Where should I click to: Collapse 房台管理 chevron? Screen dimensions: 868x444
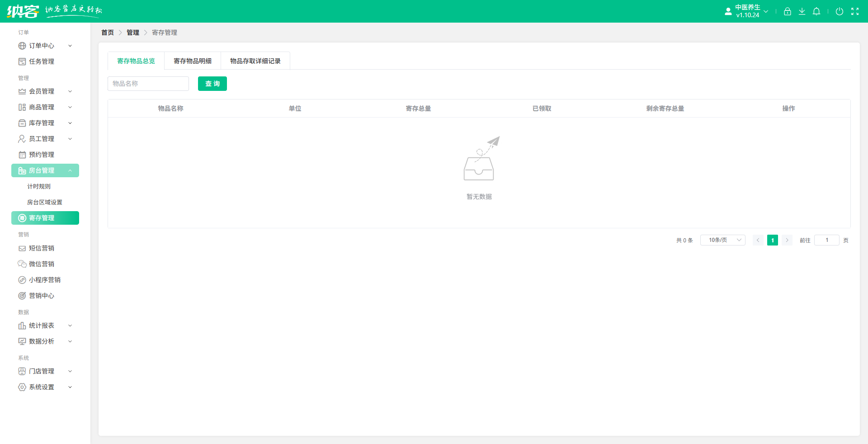coord(70,170)
